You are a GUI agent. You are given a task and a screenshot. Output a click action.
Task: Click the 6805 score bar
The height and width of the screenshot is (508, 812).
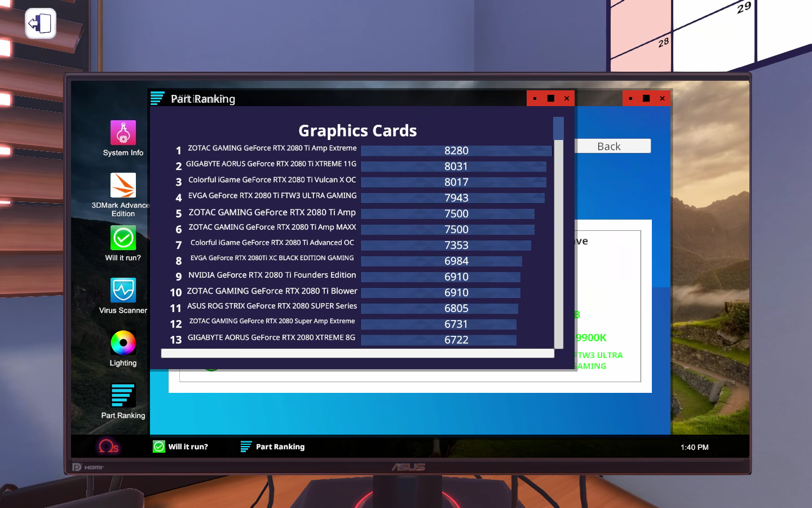tap(439, 309)
